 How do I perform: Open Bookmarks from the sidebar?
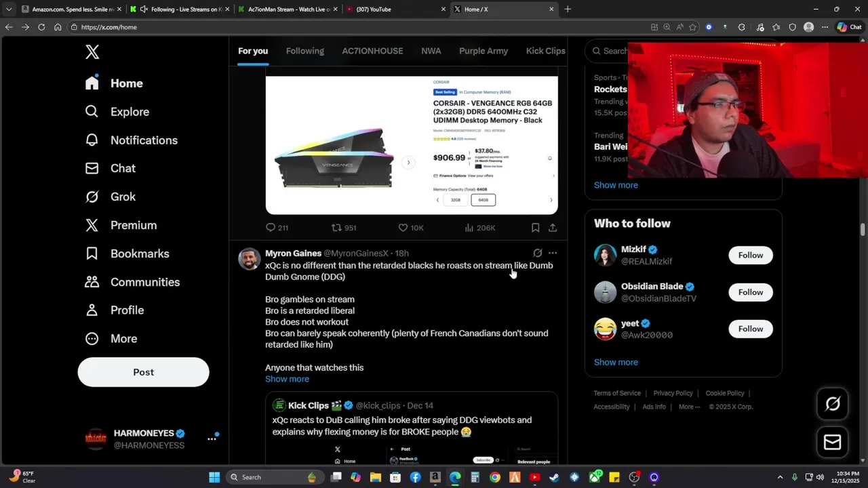(127, 253)
